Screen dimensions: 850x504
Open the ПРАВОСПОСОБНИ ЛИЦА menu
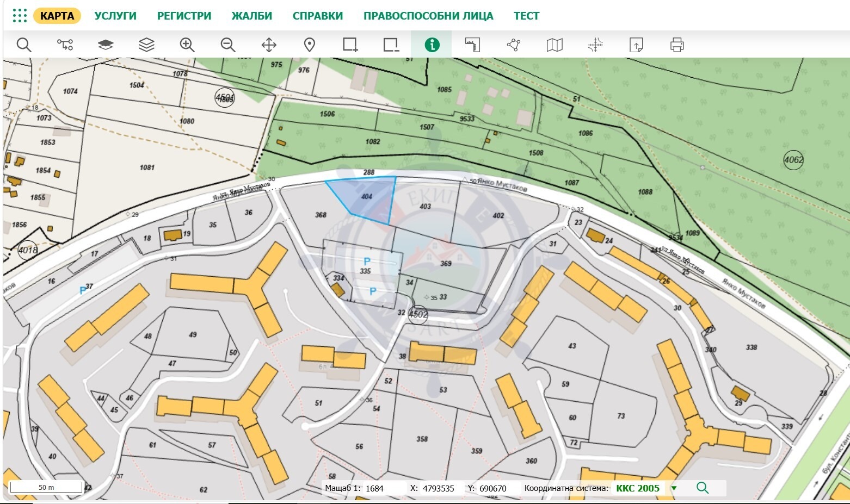[x=428, y=16]
